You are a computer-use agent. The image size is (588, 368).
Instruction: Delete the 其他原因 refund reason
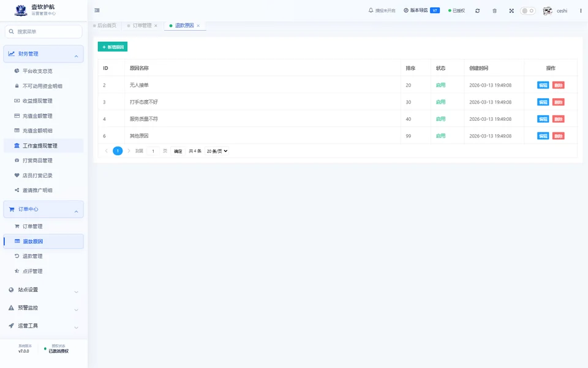coord(559,136)
